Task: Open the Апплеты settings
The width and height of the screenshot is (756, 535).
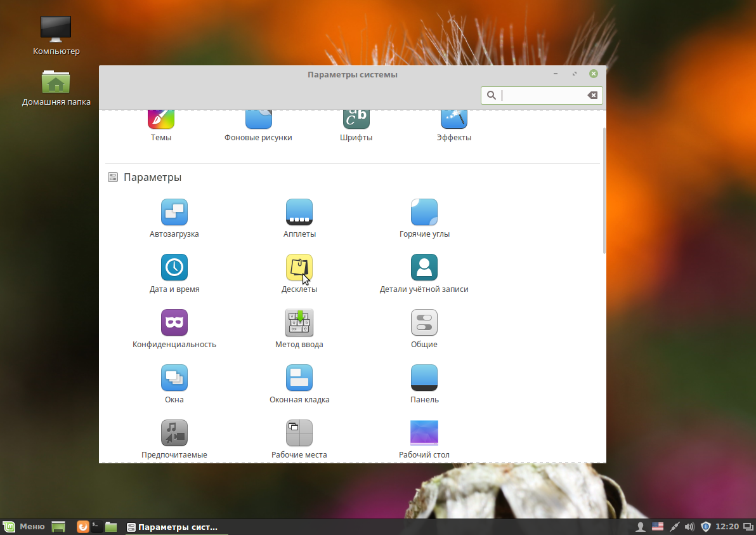Action: [299, 218]
